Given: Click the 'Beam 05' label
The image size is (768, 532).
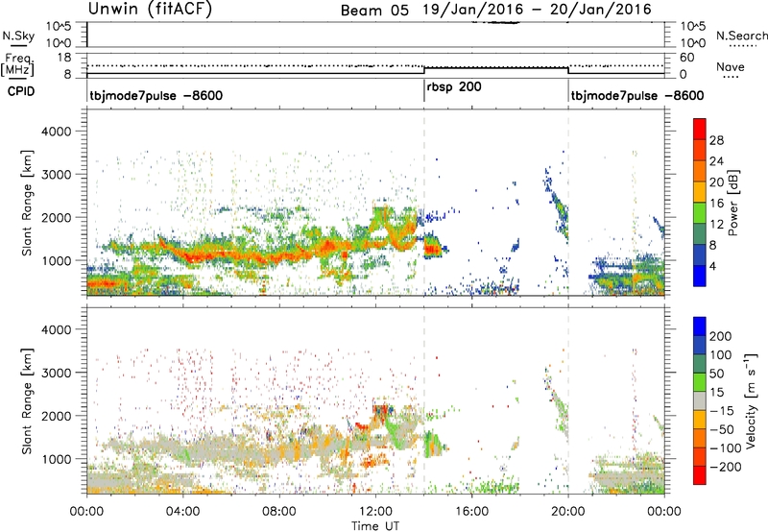Looking at the screenshot, I should coord(374,11).
